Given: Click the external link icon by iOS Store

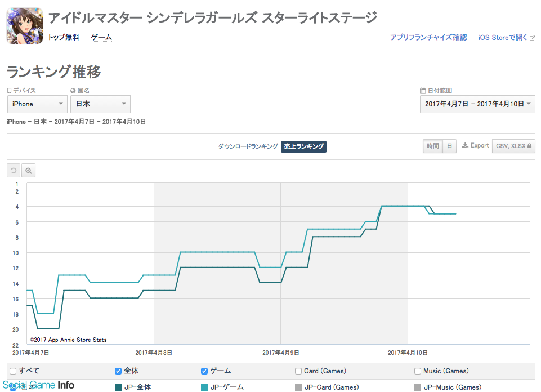Looking at the screenshot, I should pyautogui.click(x=533, y=38).
